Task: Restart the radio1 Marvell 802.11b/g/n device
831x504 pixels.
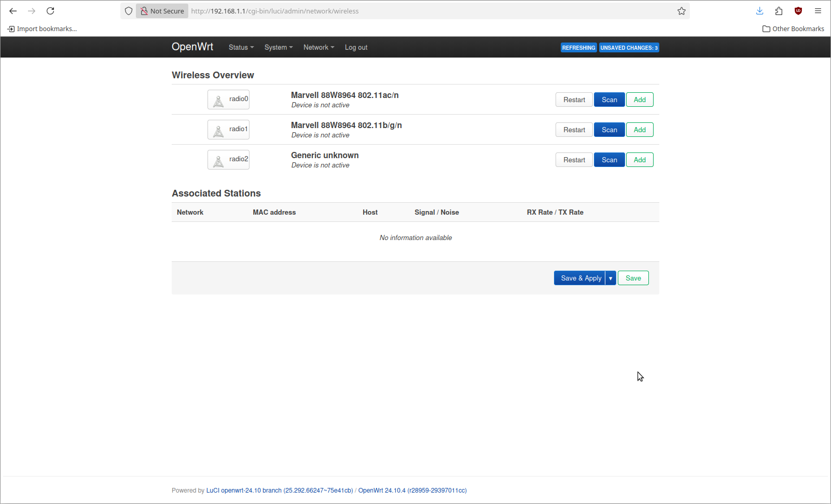Action: pos(574,130)
